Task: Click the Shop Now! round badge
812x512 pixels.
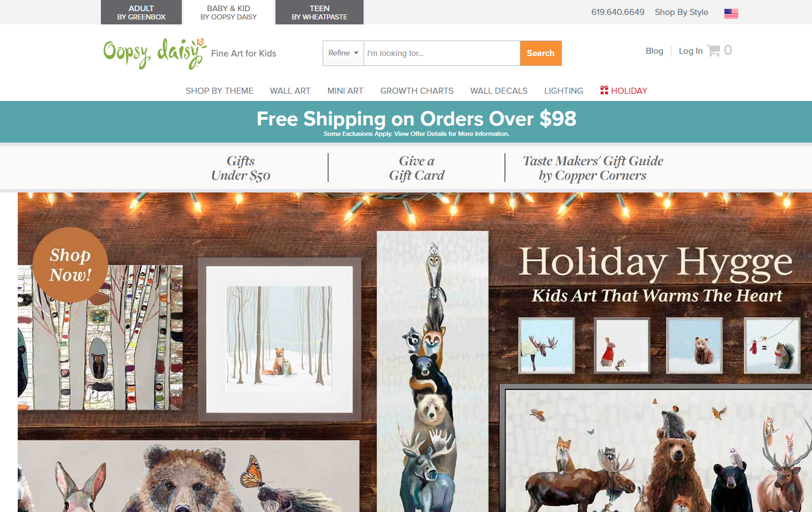Action: 70,265
